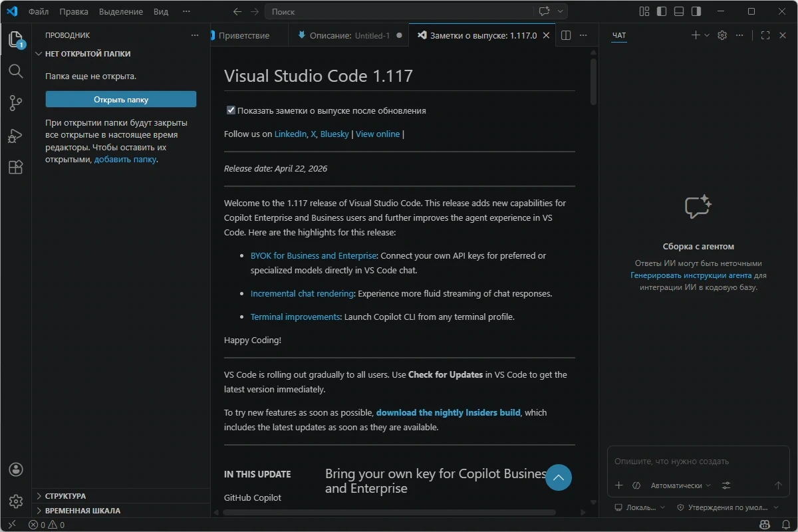Open dropdown arrow next to new chat plus
798x532 pixels.
707,35
